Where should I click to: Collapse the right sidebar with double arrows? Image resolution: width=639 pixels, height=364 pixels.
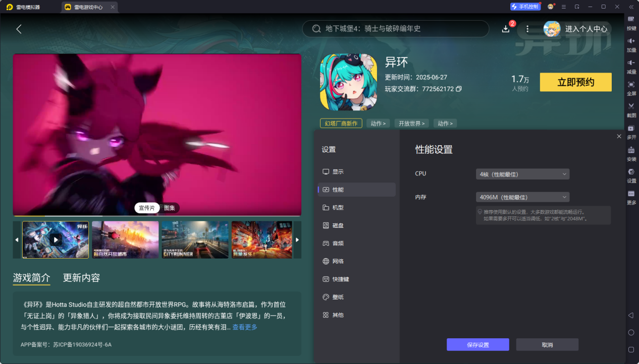tap(631, 7)
